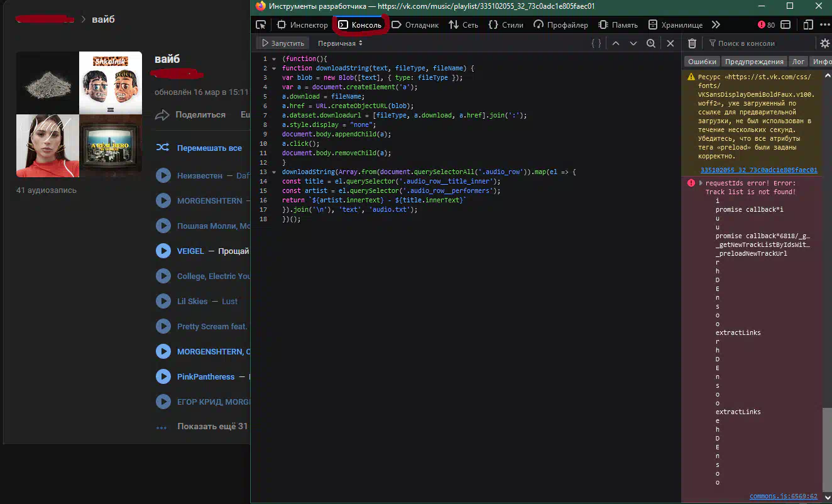Close the multi-line editor panel
Image resolution: width=832 pixels, height=504 pixels.
point(671,43)
